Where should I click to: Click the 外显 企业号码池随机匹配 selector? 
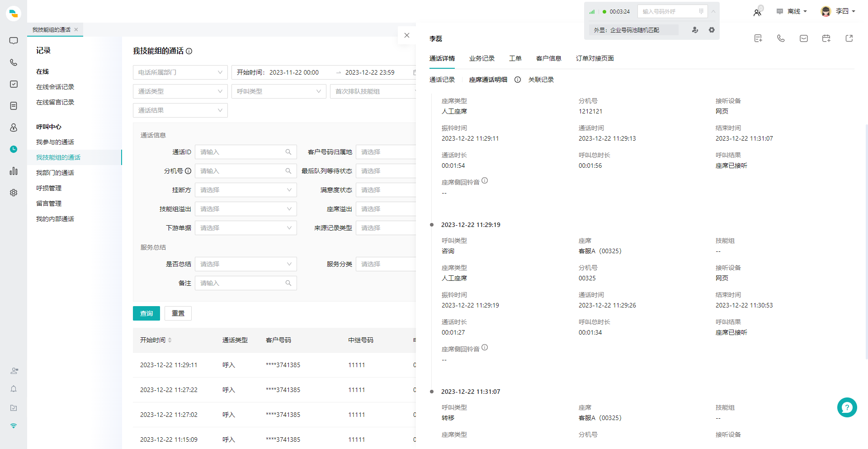point(633,30)
